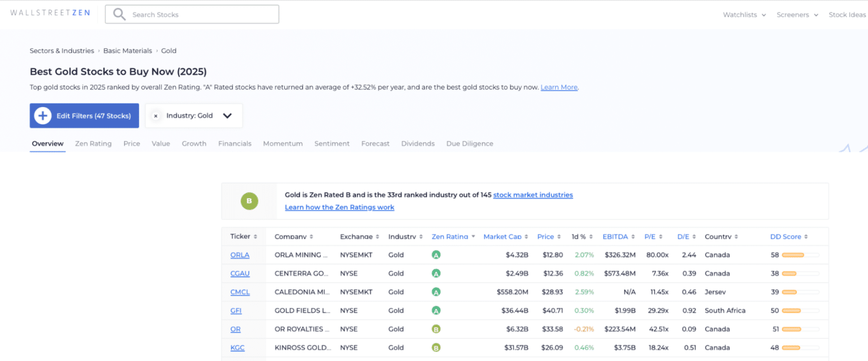Open the OR ticker link

click(x=235, y=329)
